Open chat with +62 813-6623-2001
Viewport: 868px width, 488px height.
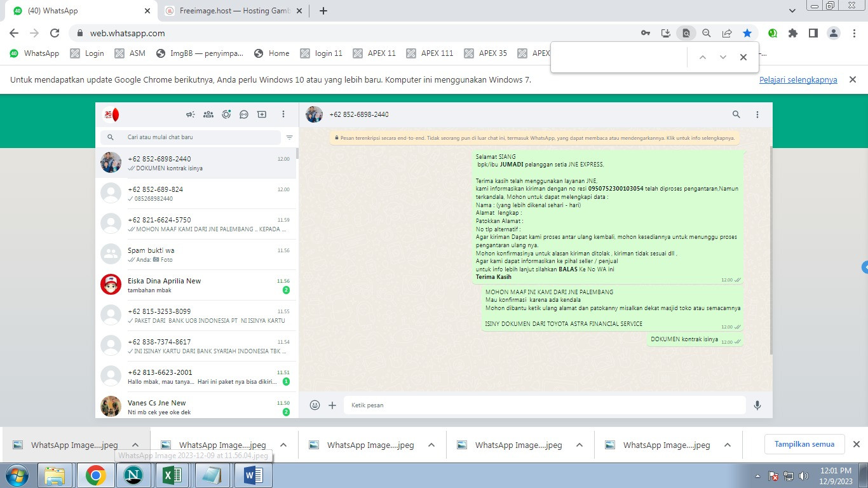[x=196, y=377]
